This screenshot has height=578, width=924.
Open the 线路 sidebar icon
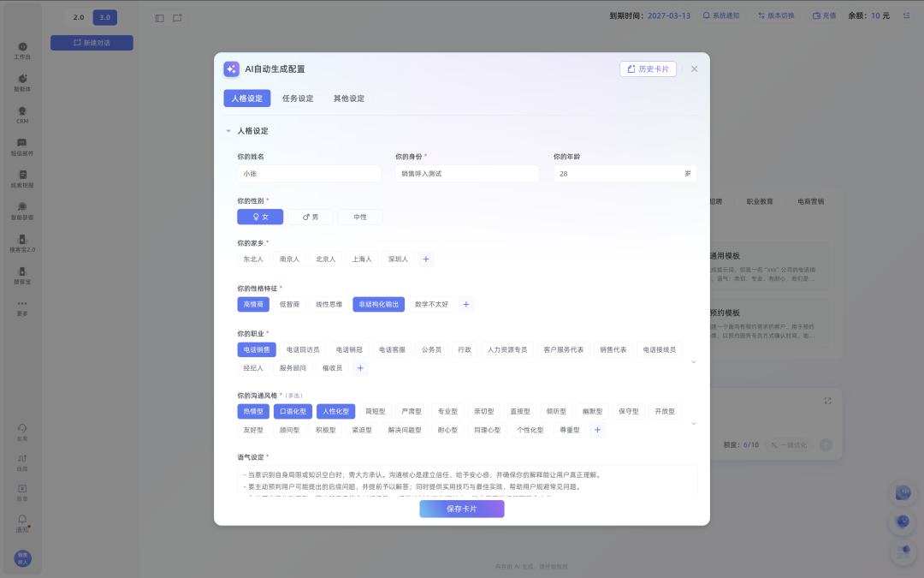click(22, 462)
